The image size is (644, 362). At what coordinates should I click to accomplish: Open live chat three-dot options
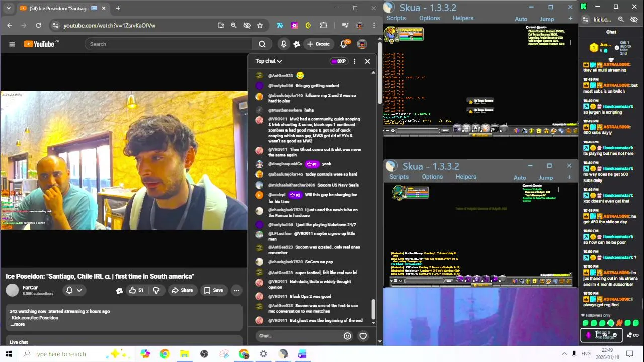coord(354,61)
